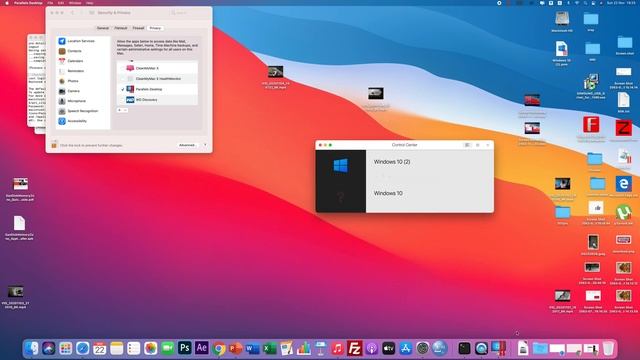The image size is (640, 360).
Task: Toggle the WD Discovery checkbox
Action: click(x=122, y=100)
